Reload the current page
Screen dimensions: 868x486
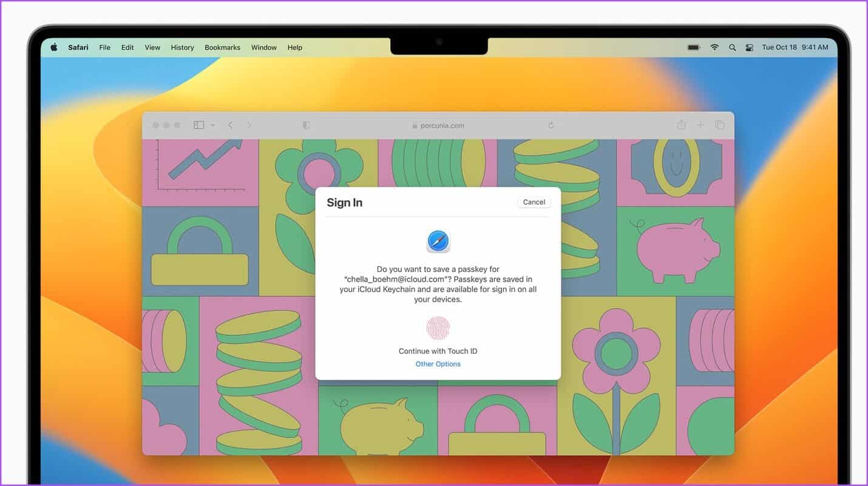point(551,126)
